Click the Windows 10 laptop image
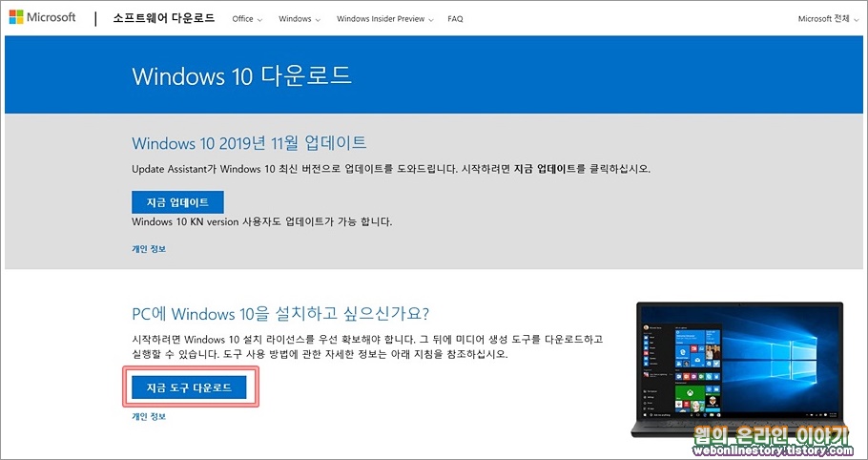The height and width of the screenshot is (460, 868). (739, 368)
